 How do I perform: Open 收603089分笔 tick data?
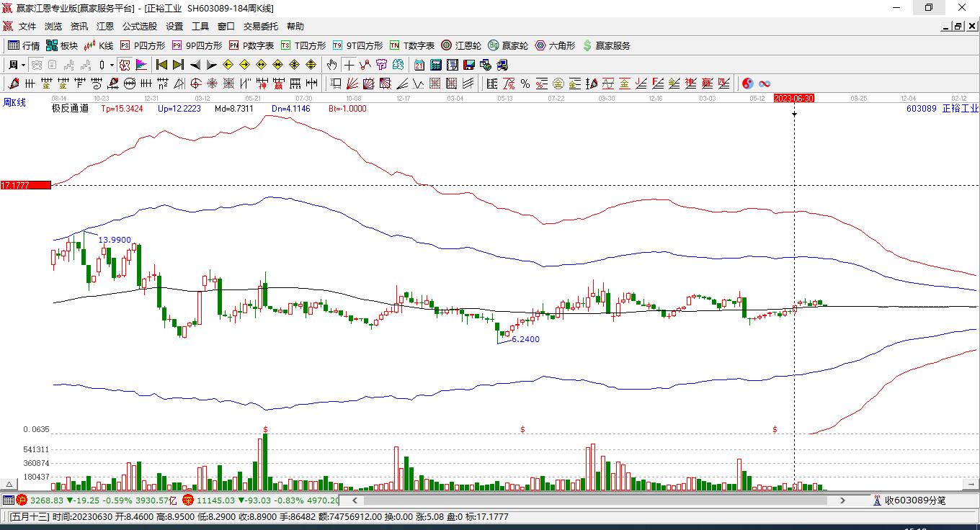(x=910, y=500)
